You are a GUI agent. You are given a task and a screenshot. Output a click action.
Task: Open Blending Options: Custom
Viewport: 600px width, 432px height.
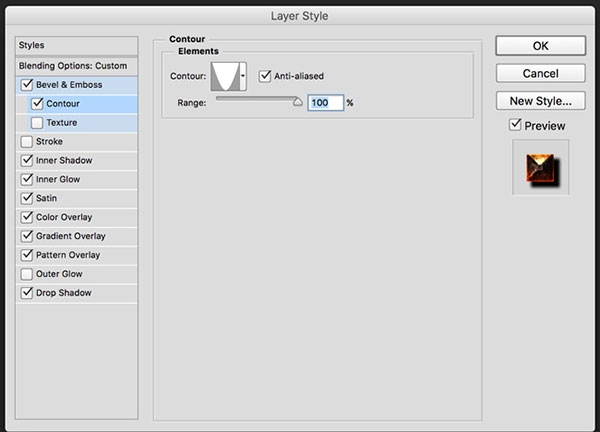point(77,66)
